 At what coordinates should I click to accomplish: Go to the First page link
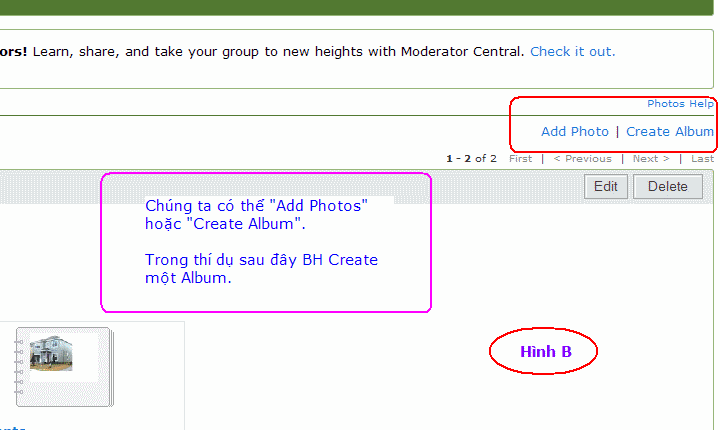click(x=520, y=158)
